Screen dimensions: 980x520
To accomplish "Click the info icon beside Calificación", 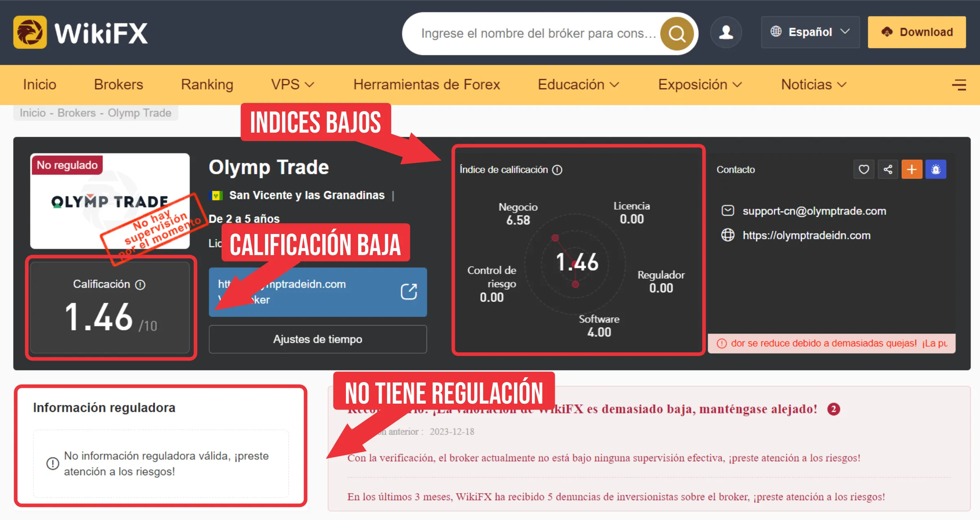I will tap(140, 284).
